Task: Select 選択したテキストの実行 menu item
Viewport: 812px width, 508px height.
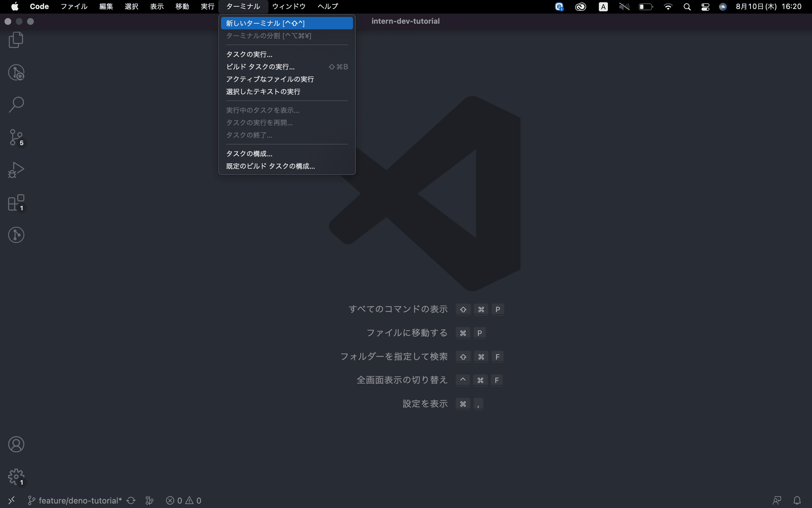Action: [x=287, y=91]
